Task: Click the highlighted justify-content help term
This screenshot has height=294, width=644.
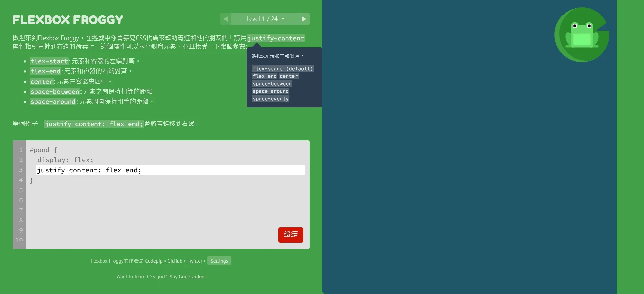Action: coord(276,38)
